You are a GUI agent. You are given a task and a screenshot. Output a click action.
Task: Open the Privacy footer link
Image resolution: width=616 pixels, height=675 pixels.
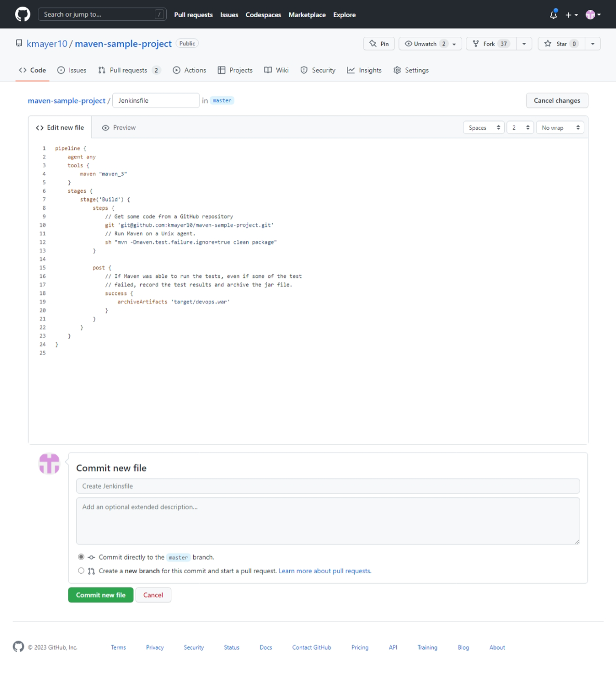point(155,647)
